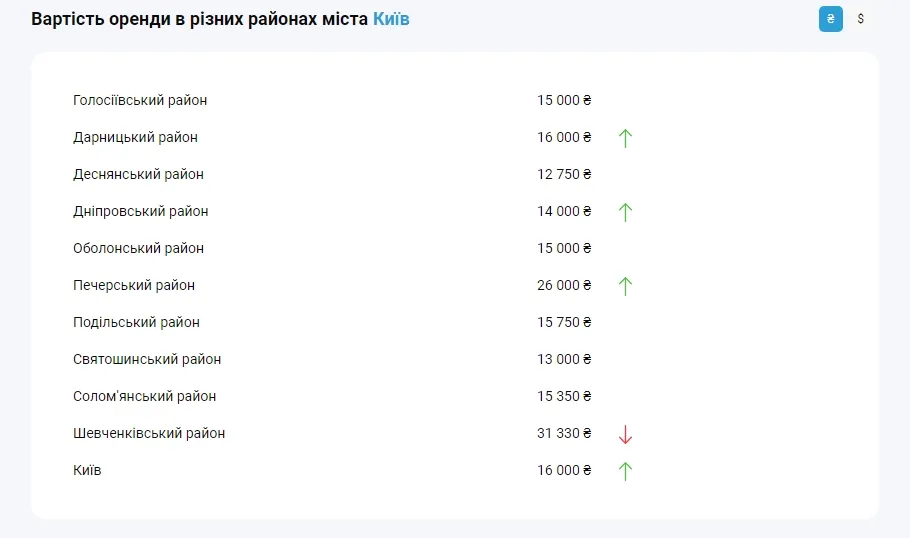Click Оболонський район label
910x538 pixels.
(138, 248)
